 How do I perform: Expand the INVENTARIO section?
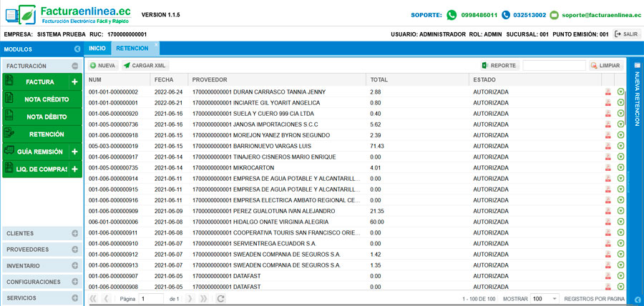(74, 266)
